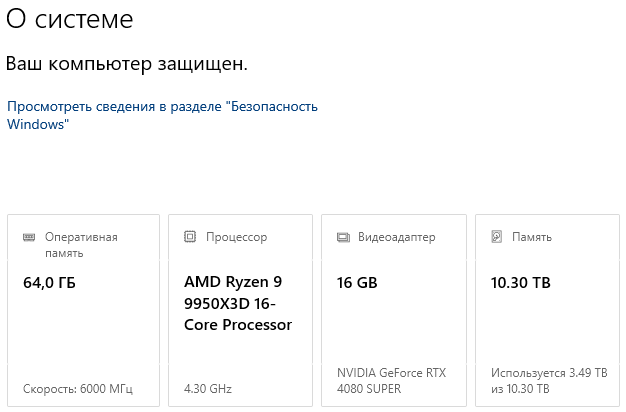Click the "О системе" page heading
Image resolution: width=626 pixels, height=412 pixels.
[69, 20]
